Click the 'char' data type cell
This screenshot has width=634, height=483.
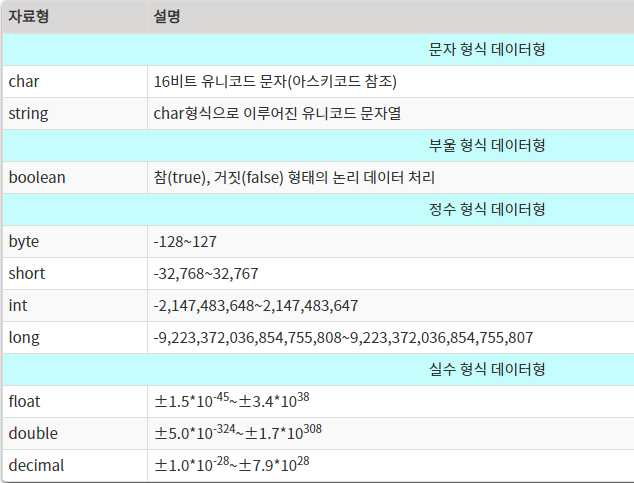click(x=75, y=82)
